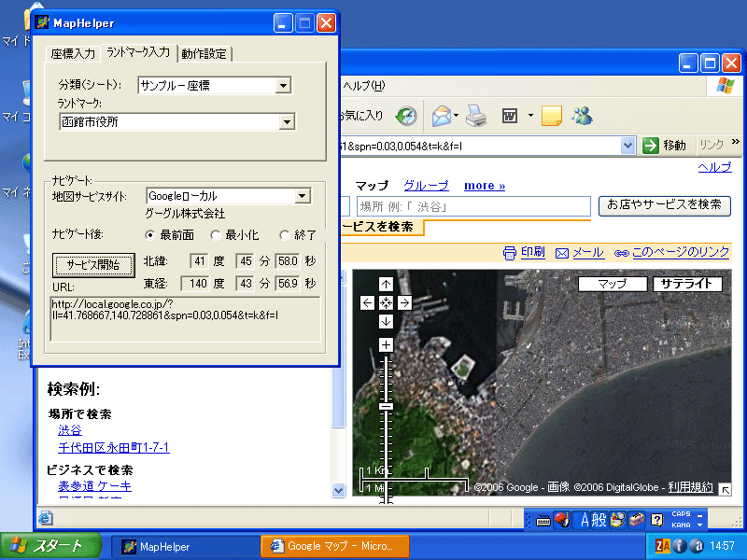This screenshot has height=560, width=747.
Task: Click the ZoneAlarm tray icon
Action: pyautogui.click(x=662, y=546)
